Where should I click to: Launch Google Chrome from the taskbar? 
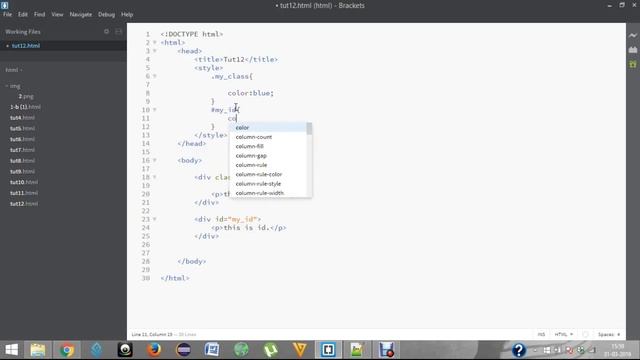(x=67, y=350)
